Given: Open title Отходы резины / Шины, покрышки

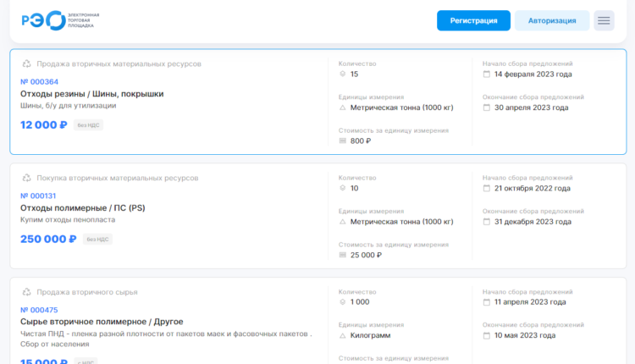Looking at the screenshot, I should coord(91,93).
